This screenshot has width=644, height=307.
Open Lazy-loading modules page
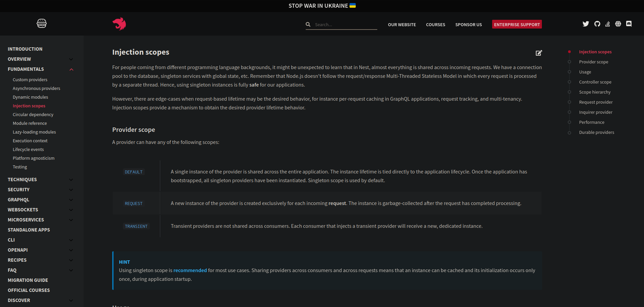click(x=34, y=132)
